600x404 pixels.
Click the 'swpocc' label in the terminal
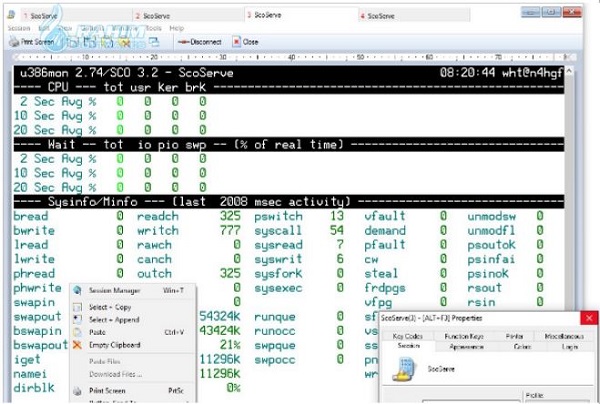(275, 360)
